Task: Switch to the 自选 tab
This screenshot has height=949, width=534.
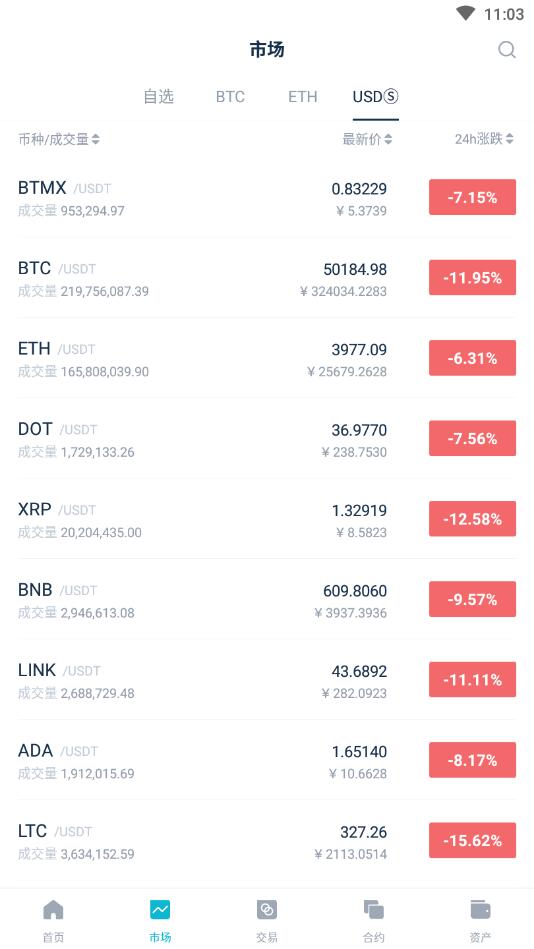Action: coord(159,97)
